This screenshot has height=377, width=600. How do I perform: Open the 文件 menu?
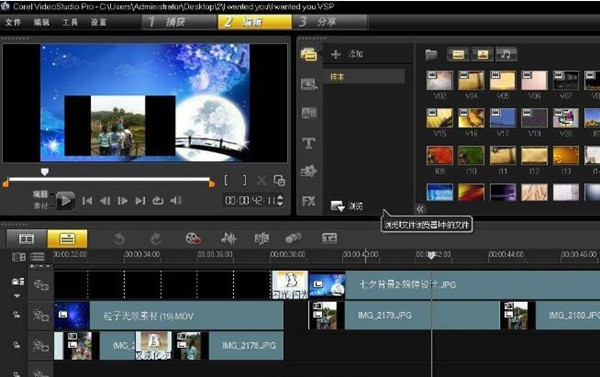13,22
